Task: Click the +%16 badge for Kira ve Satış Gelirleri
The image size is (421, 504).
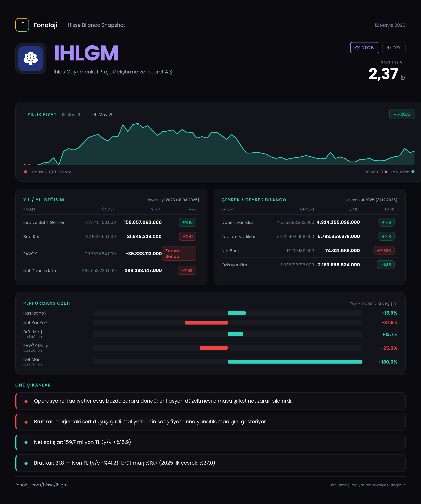Action: pyautogui.click(x=188, y=222)
